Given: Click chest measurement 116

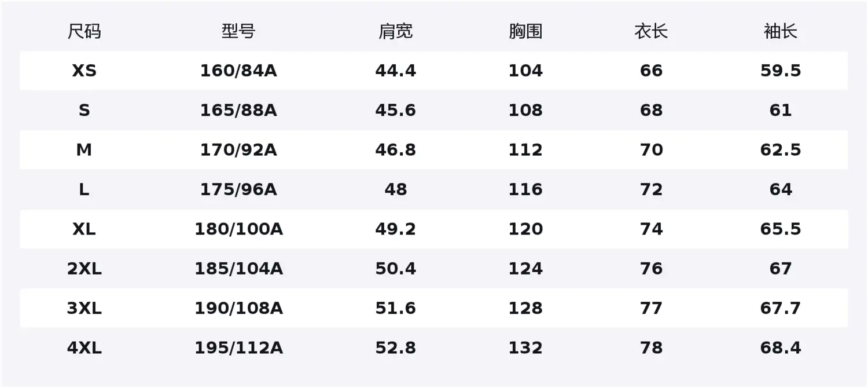Looking at the screenshot, I should 525,189.
